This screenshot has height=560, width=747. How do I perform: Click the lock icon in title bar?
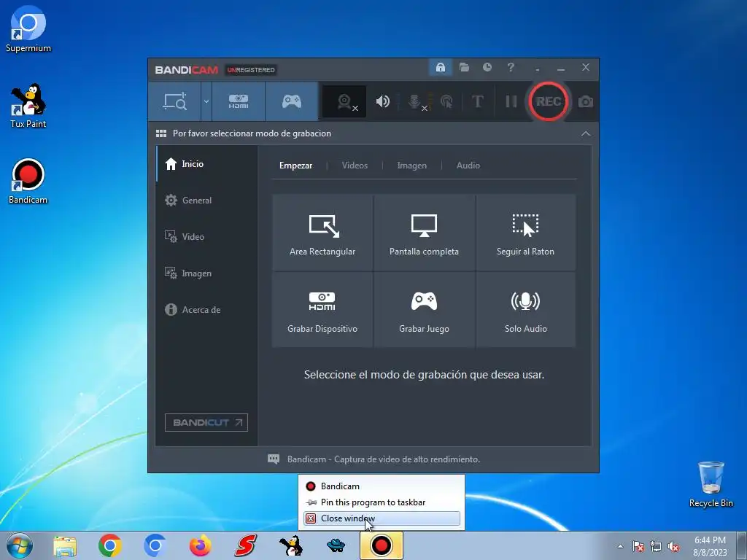coord(440,67)
